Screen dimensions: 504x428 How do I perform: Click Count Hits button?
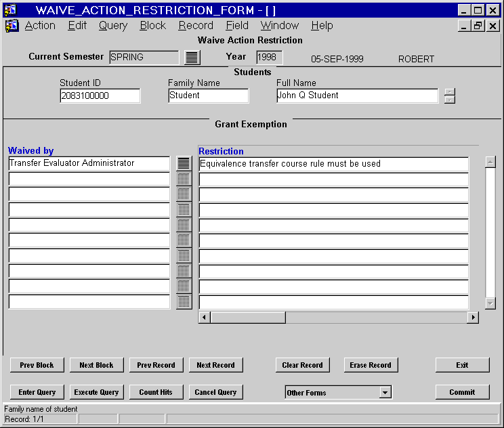point(156,392)
